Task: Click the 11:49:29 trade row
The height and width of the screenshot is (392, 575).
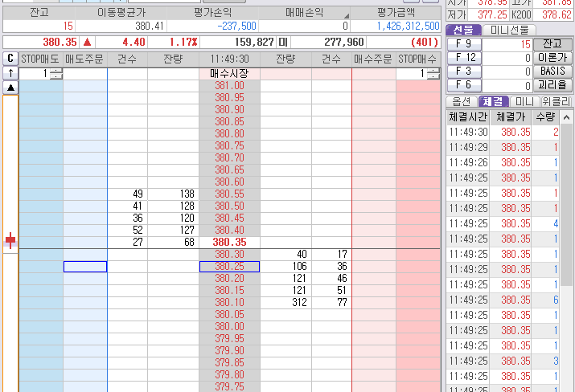Action: click(x=504, y=148)
